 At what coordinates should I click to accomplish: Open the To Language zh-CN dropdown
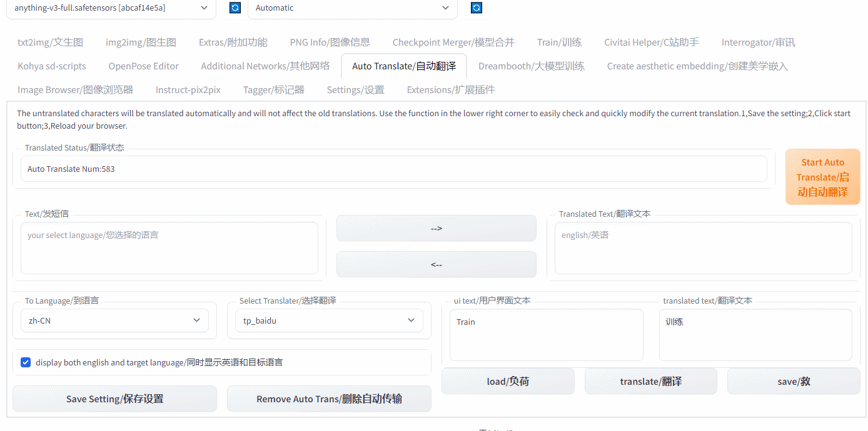point(114,320)
